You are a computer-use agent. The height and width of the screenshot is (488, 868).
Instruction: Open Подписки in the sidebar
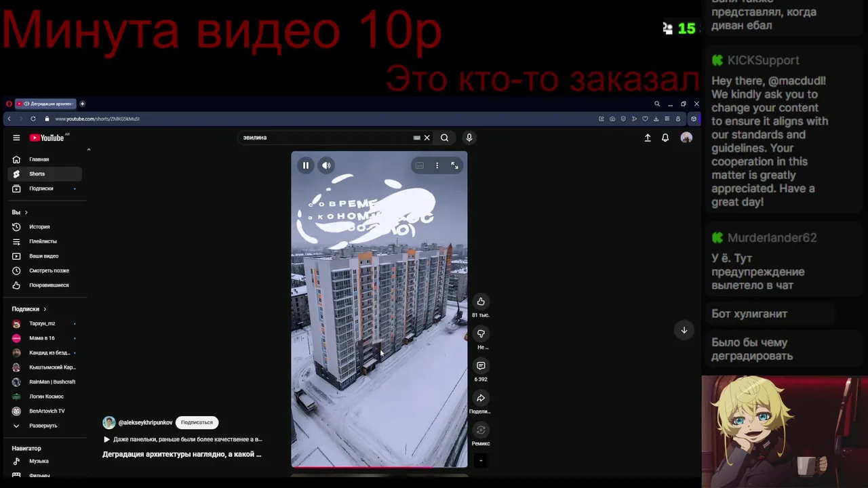point(45,188)
